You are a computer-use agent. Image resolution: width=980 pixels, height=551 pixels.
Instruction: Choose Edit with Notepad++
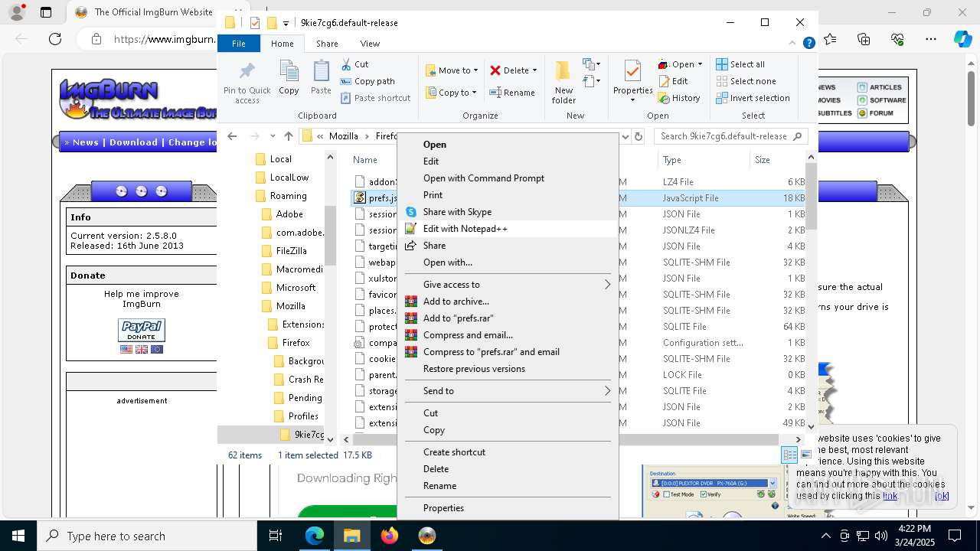coord(508,229)
